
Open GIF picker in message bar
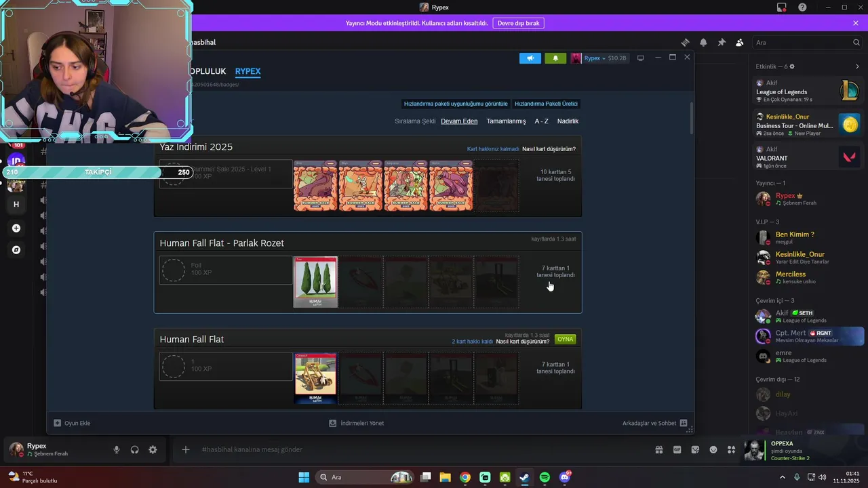tap(677, 449)
